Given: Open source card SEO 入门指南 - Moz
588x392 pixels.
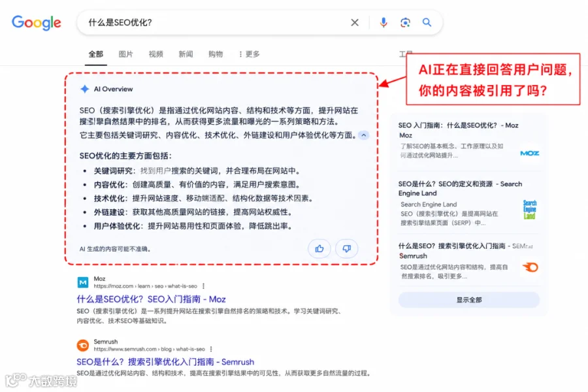Looking at the screenshot, I should point(468,140).
